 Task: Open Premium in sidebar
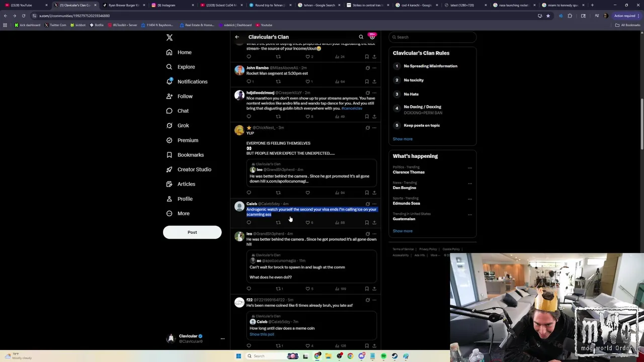182,140
